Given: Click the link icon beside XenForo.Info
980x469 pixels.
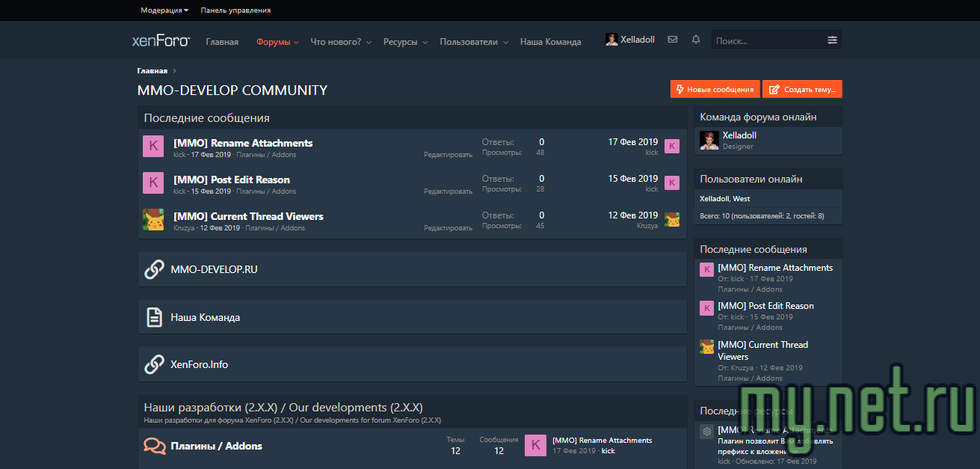Looking at the screenshot, I should [x=154, y=364].
